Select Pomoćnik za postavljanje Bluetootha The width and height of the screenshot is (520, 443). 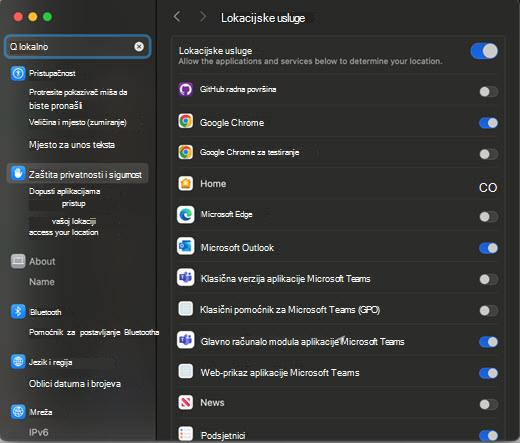94,332
